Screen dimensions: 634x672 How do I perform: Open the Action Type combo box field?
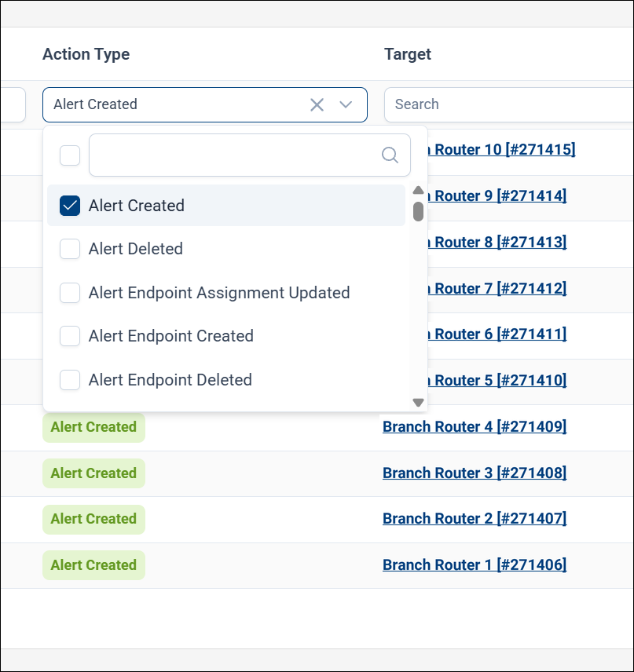point(204,104)
